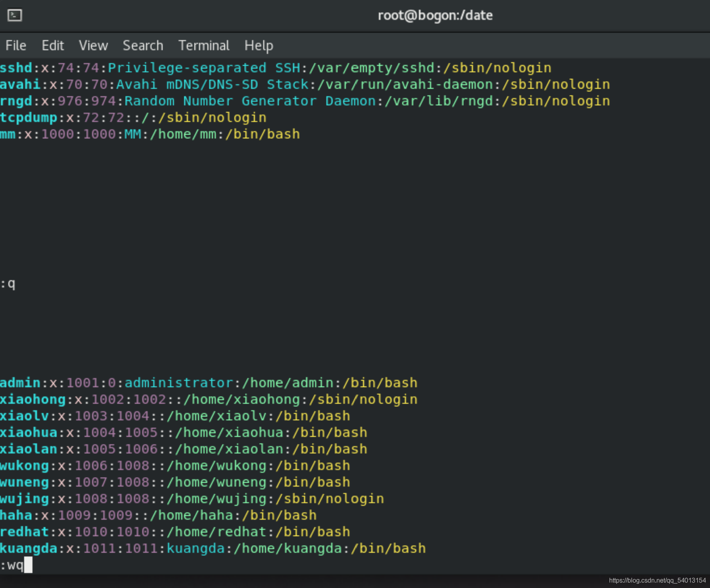Open the Search menu

143,46
